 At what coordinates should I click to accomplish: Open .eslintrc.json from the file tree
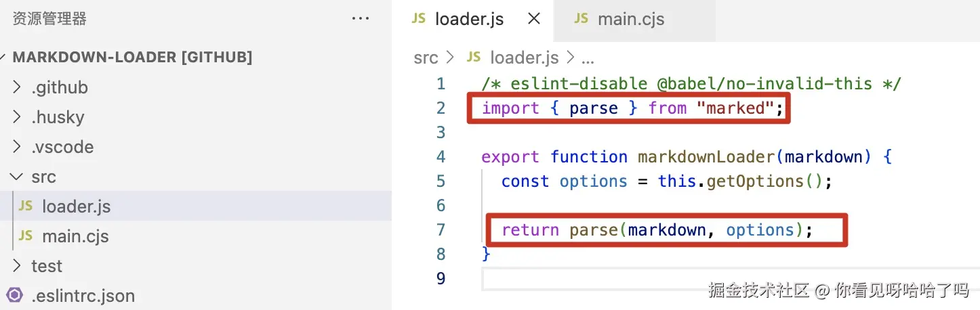pos(83,296)
